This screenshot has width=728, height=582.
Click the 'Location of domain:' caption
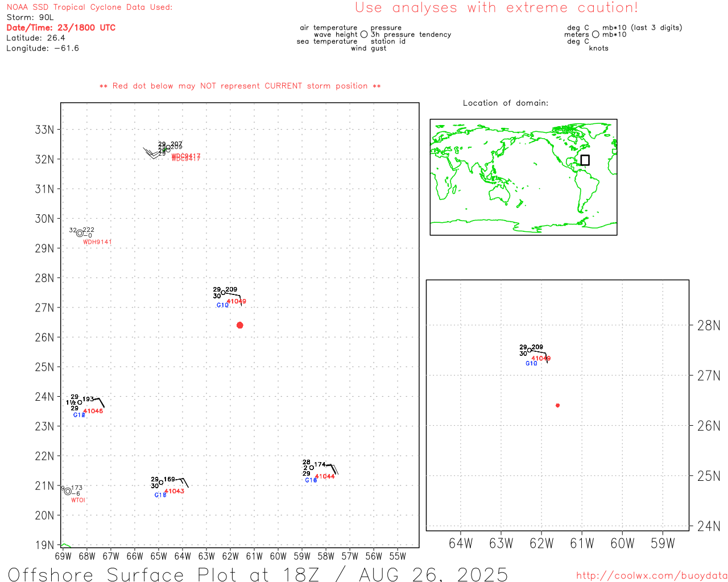506,103
